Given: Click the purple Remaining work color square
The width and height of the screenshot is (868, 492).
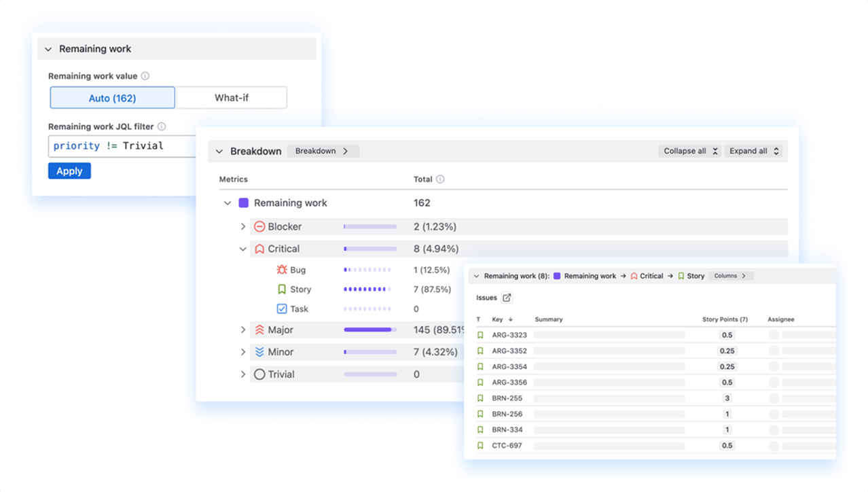Looking at the screenshot, I should click(244, 203).
